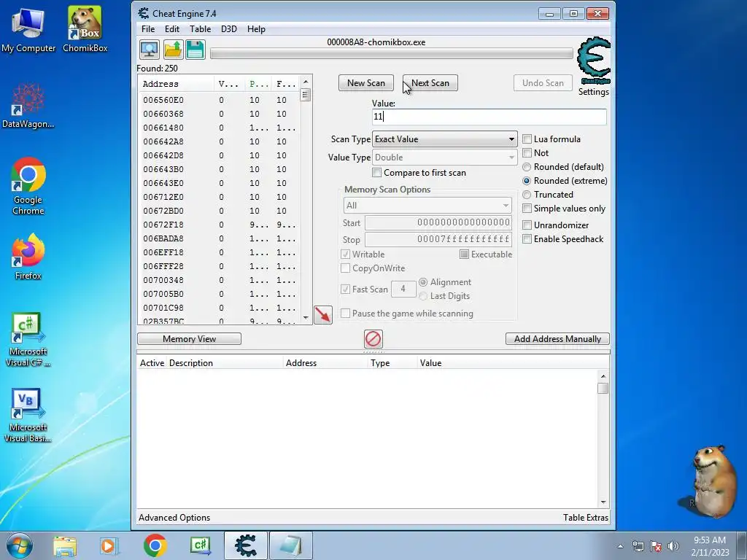The width and height of the screenshot is (747, 560).
Task: Open Microsoft Visual C# desktop shortcut
Action: pyautogui.click(x=28, y=339)
